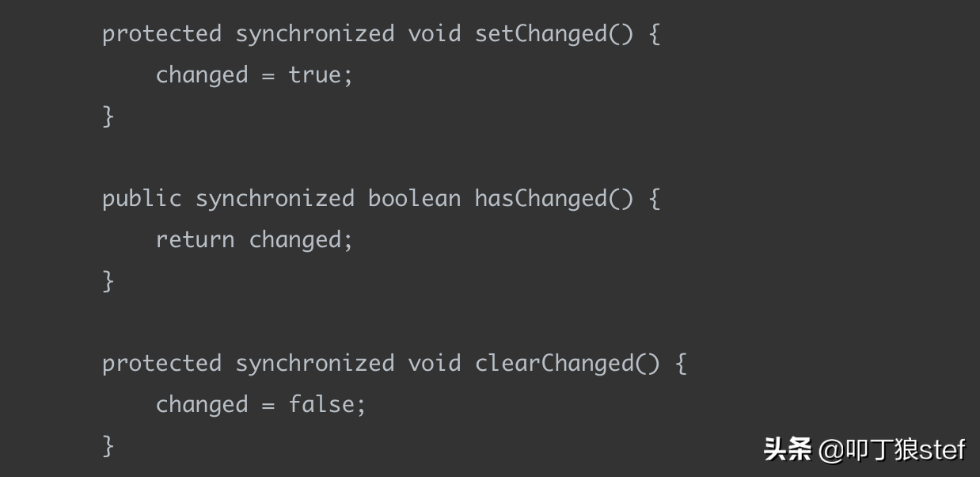Click 'return' keyword in hasChanged

click(x=195, y=240)
